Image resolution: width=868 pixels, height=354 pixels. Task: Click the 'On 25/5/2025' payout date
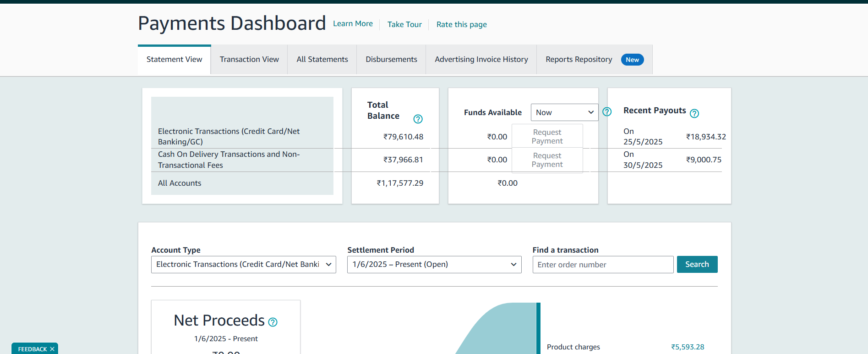pos(643,137)
